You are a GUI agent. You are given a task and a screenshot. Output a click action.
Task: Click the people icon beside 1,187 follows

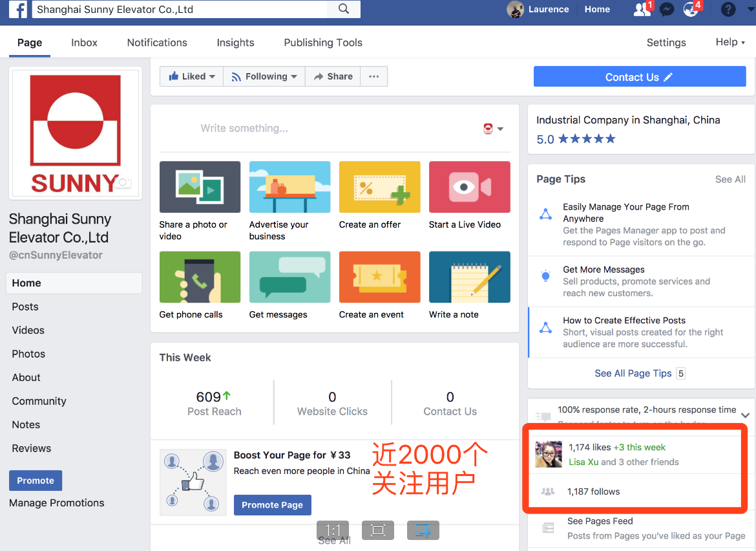[x=548, y=492]
